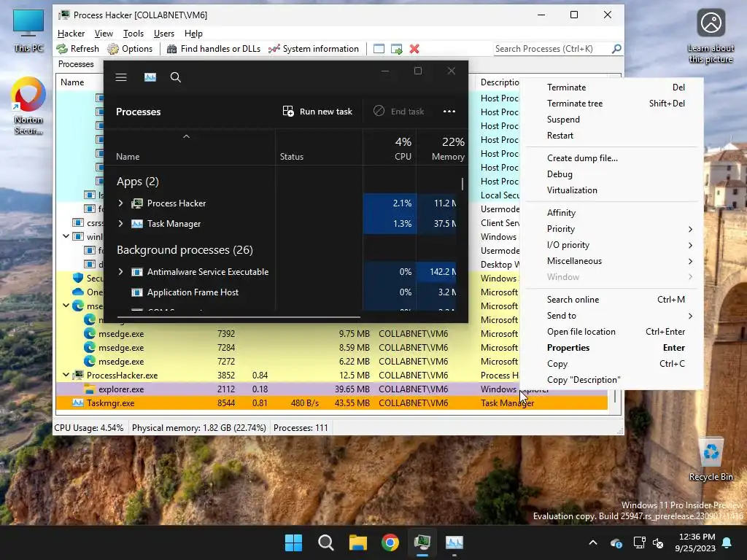Click the Task Manager app icon in Apps list
Screen dimensions: 747x560
(x=137, y=224)
